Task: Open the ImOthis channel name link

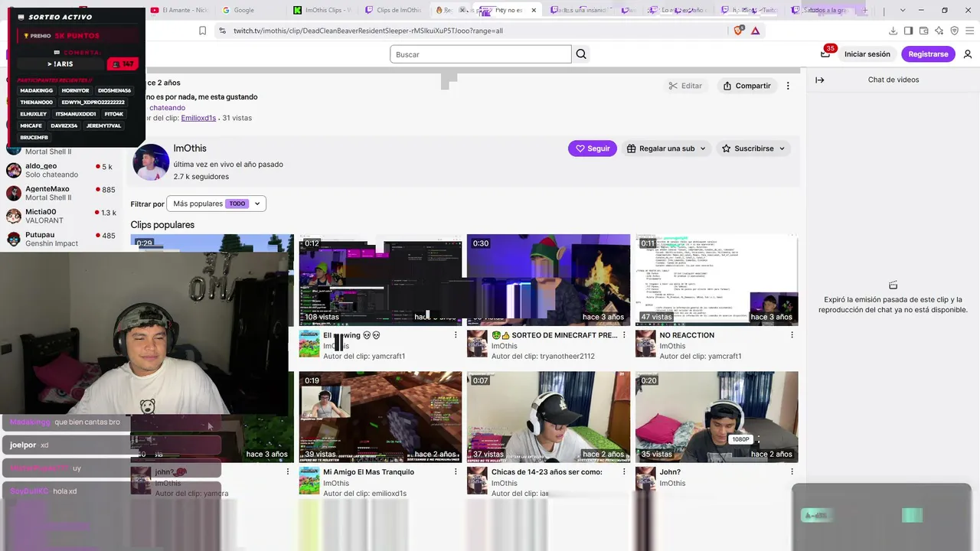Action: 190,148
